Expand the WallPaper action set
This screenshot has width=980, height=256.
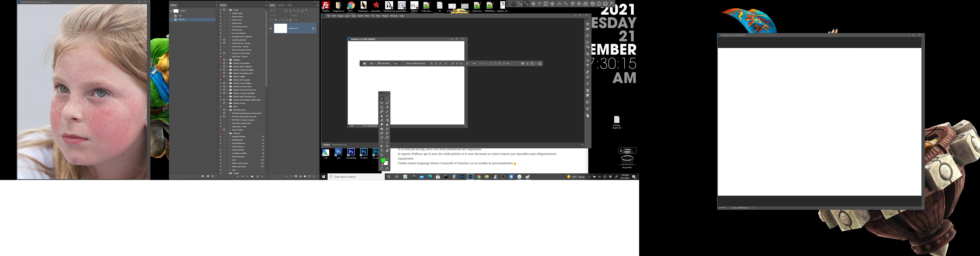(228, 60)
